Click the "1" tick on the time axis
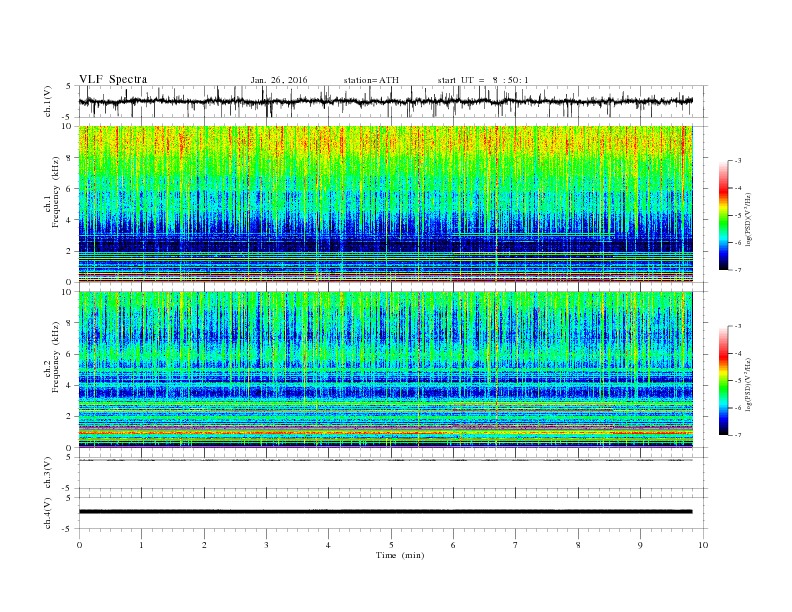792x612 pixels. point(141,545)
